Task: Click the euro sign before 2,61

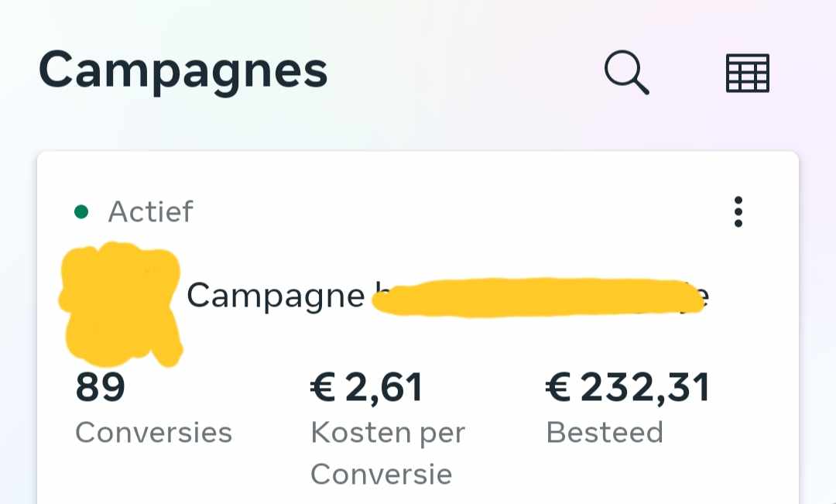Action: click(x=323, y=388)
